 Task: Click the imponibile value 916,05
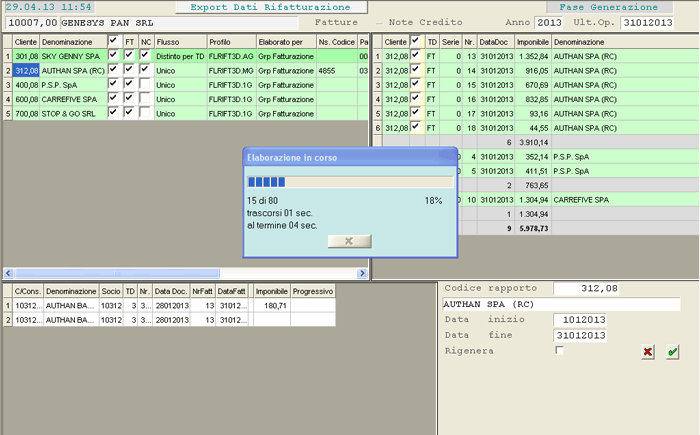point(533,71)
